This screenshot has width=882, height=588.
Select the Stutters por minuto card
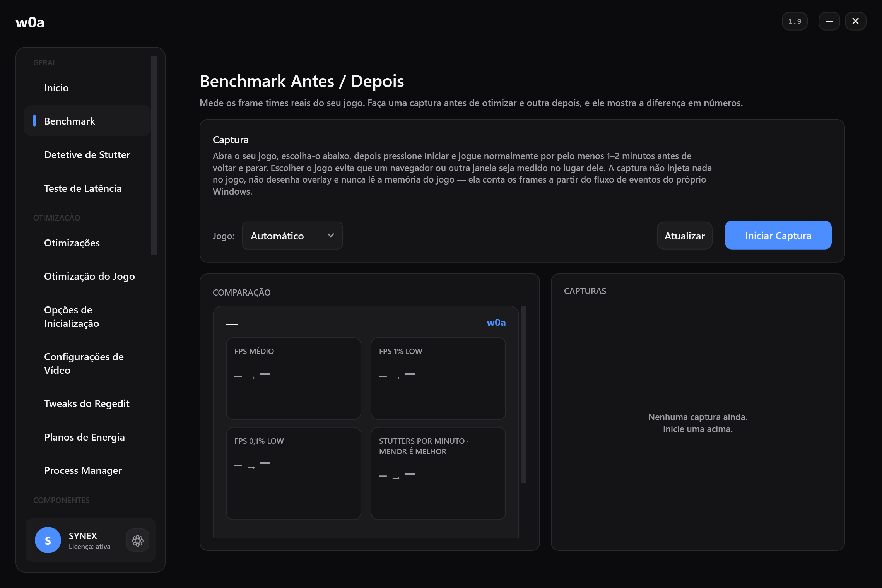(438, 473)
